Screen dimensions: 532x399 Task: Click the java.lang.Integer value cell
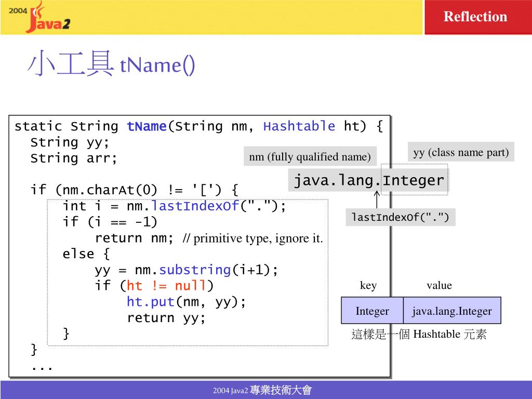coord(452,311)
